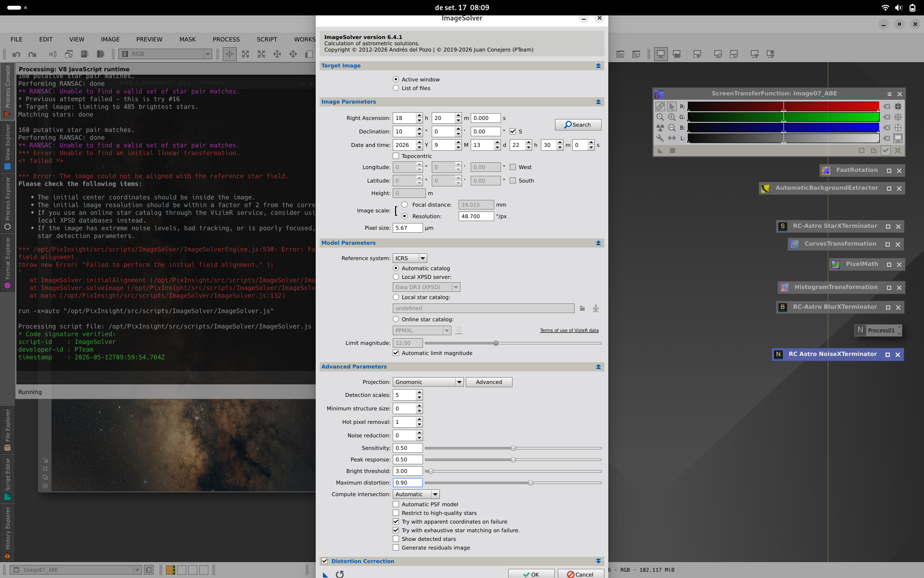Select the List of files radio button

click(x=396, y=88)
